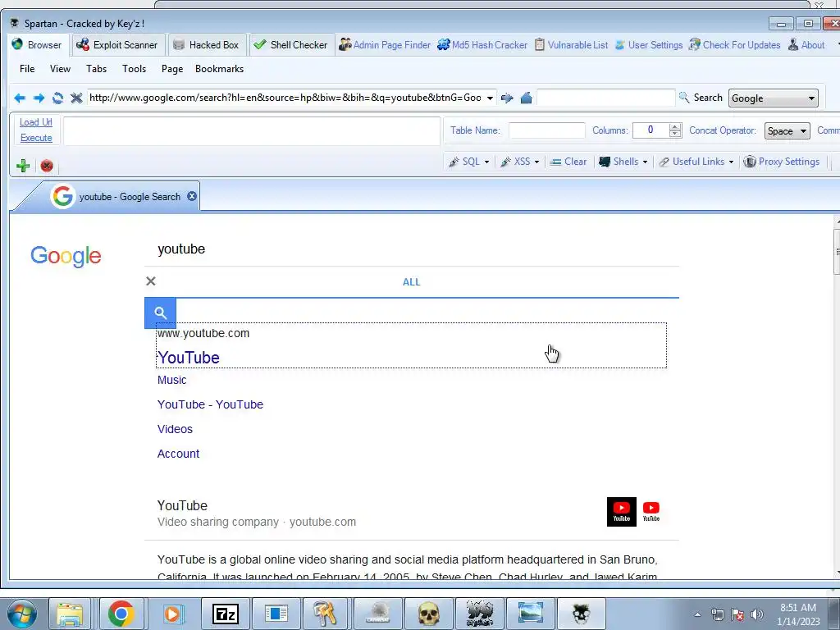This screenshot has width=840, height=630.
Task: Open the Concat Operator Space dropdown
Action: (787, 131)
